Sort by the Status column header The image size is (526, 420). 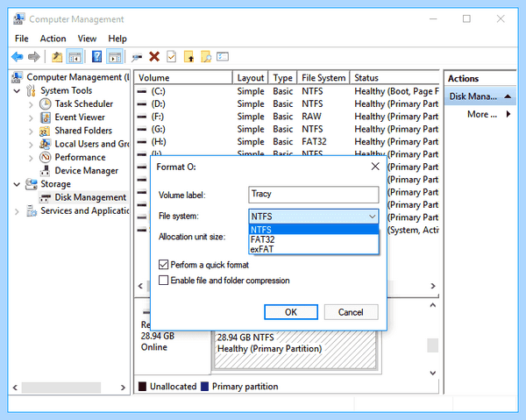click(394, 78)
